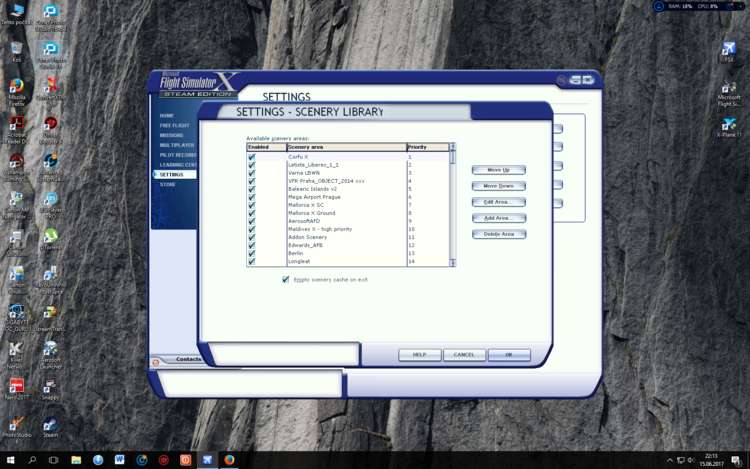The width and height of the screenshot is (750, 469).
Task: Select Multiplayer in the sidebar
Action: coord(177,145)
